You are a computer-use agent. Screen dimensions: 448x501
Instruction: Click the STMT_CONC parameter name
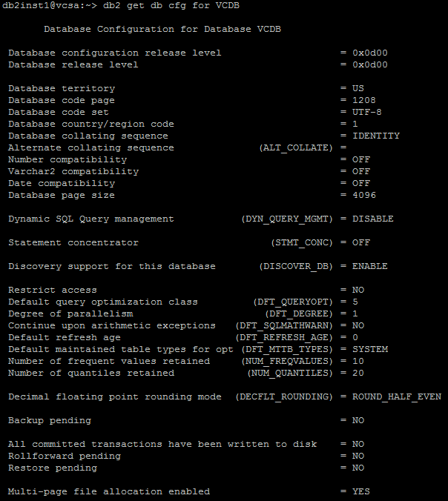[x=302, y=242]
